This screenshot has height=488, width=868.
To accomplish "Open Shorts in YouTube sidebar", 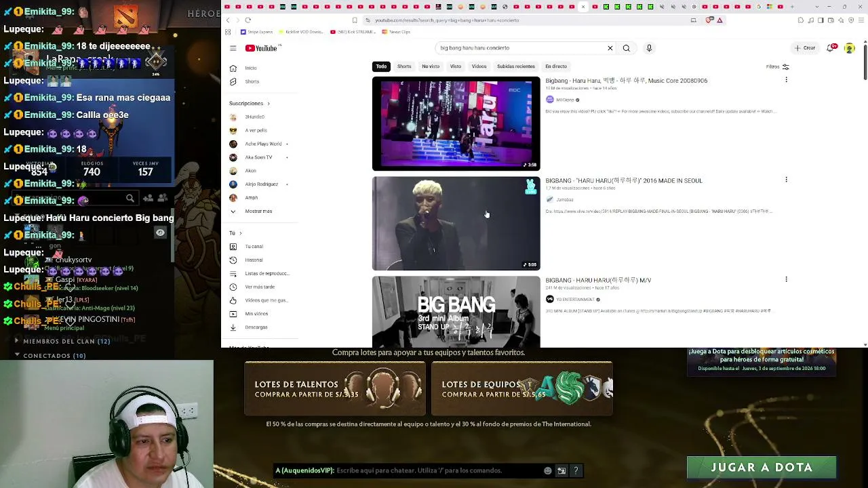I will [x=252, y=82].
